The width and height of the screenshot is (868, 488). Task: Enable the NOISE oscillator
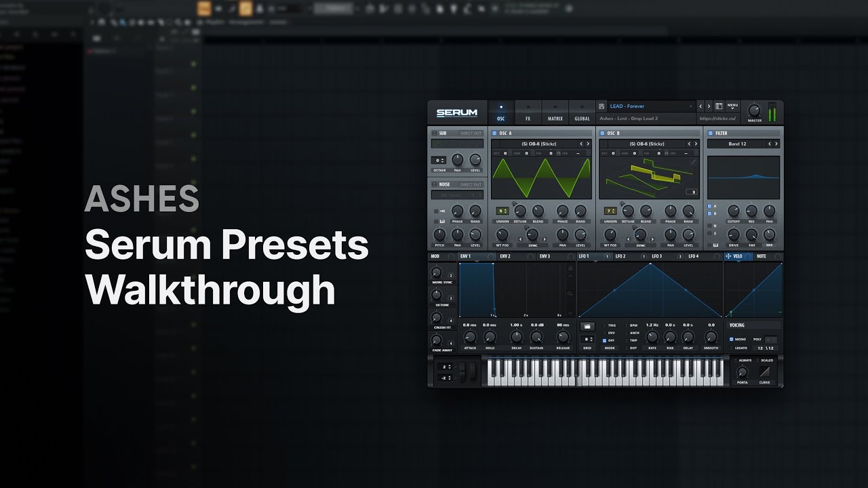[x=435, y=184]
